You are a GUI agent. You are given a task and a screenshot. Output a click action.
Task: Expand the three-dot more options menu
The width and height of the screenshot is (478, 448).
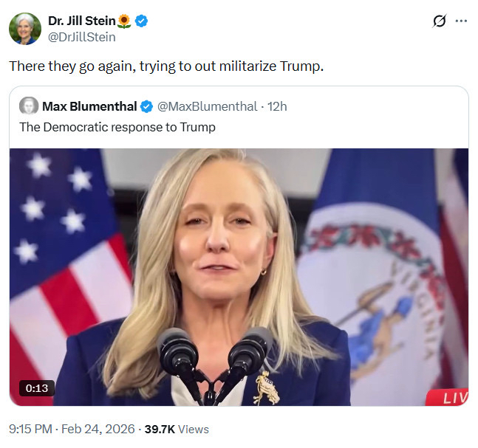(x=462, y=21)
